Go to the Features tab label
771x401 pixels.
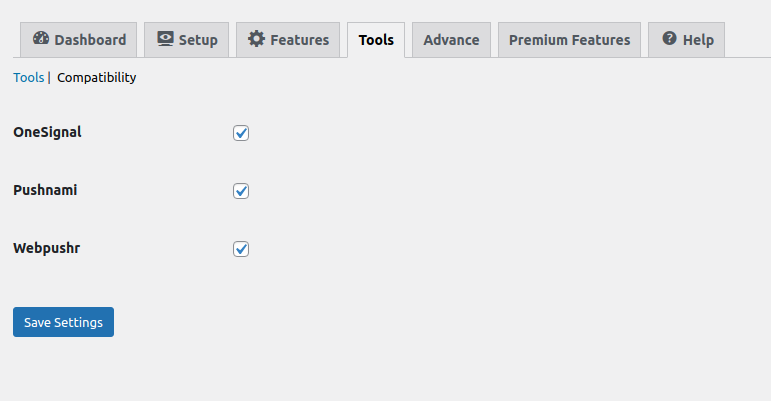tap(299, 40)
